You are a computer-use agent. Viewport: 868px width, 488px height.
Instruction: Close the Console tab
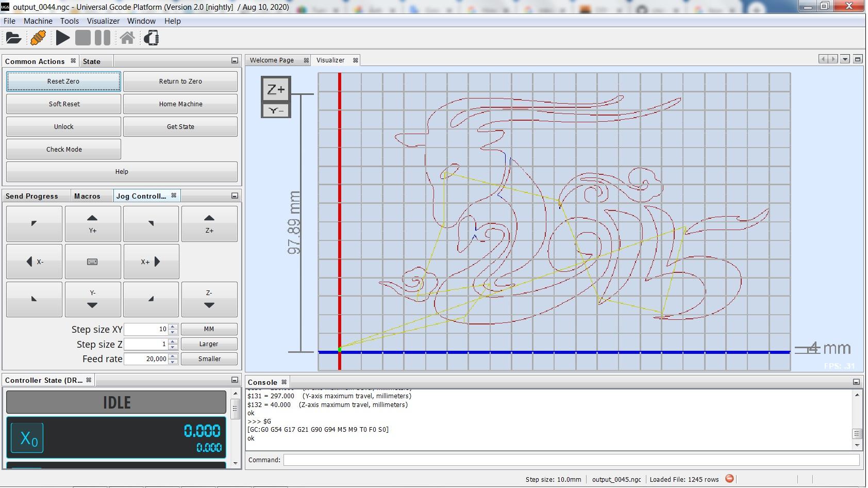click(x=284, y=382)
